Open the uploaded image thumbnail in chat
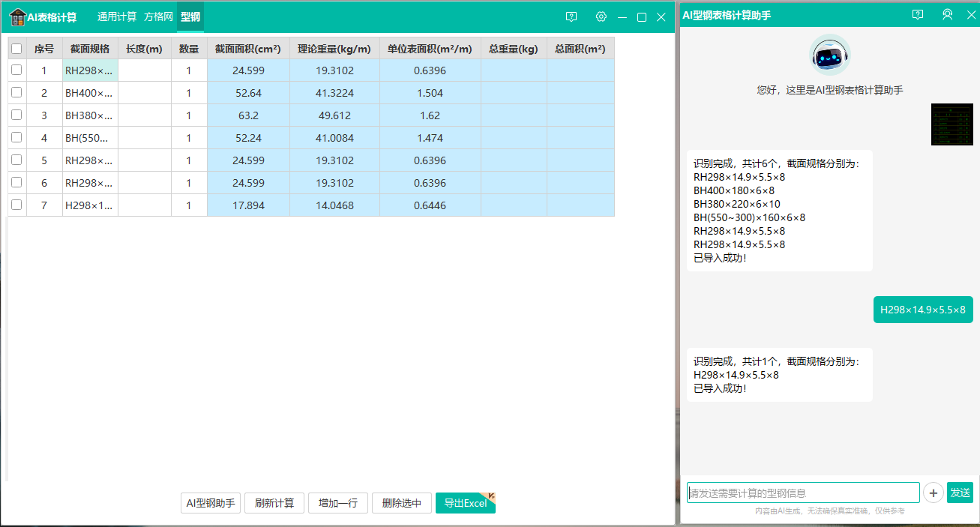This screenshot has height=527, width=980. click(952, 124)
